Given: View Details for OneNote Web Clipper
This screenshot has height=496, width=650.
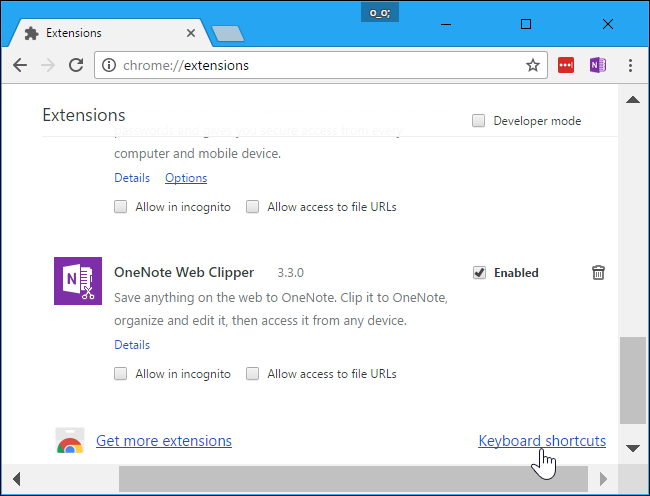Looking at the screenshot, I should [132, 345].
